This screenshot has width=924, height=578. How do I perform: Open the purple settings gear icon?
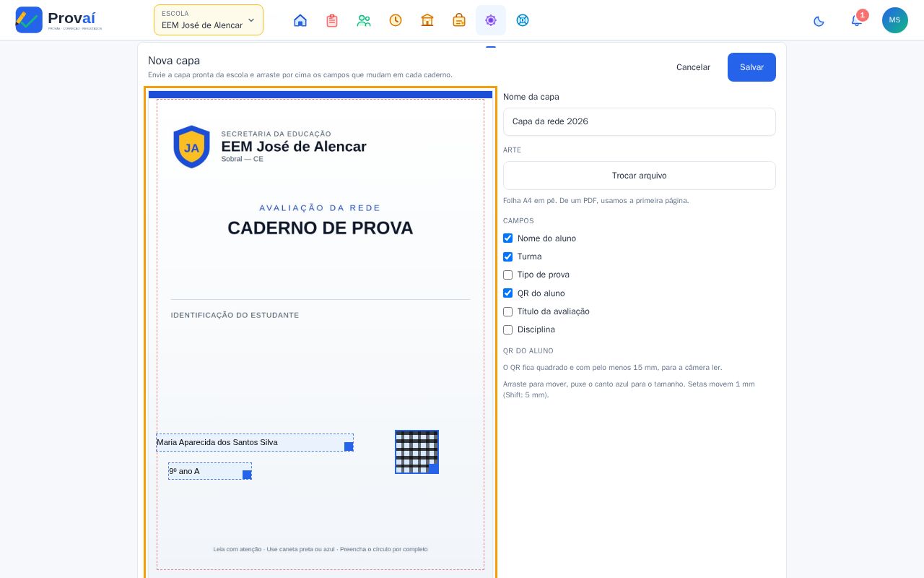tap(491, 20)
